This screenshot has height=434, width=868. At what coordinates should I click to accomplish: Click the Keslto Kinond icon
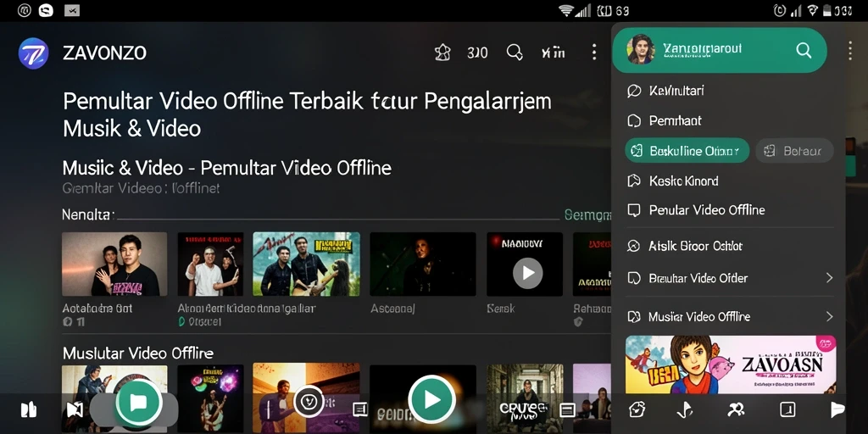[x=634, y=181]
